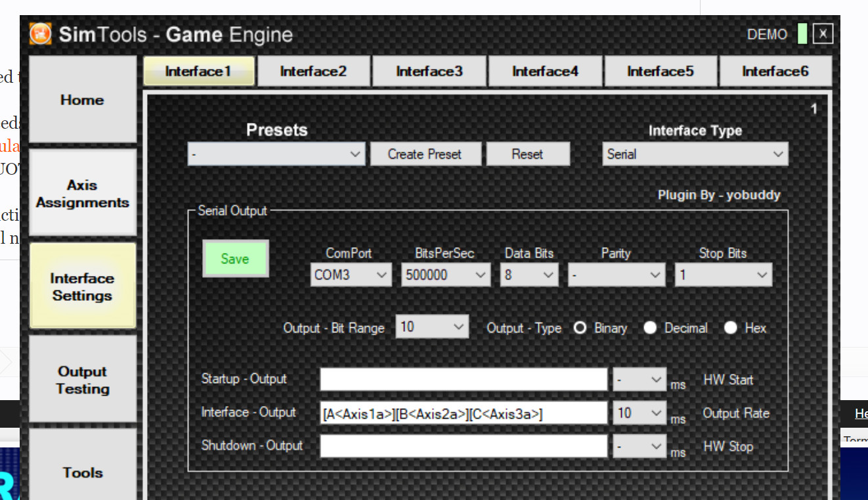868x500 pixels.
Task: Click the SimTools orange app logo icon
Action: point(41,34)
